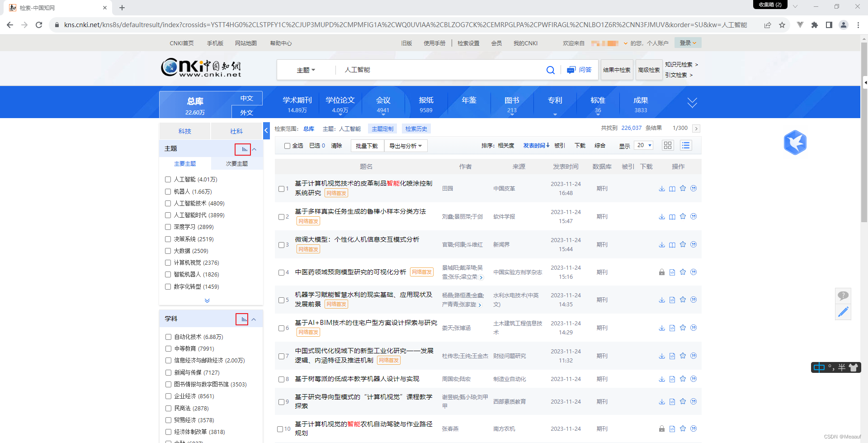Favorite result 7 with star icon
Viewport: 868px width, 443px height.
tap(683, 356)
